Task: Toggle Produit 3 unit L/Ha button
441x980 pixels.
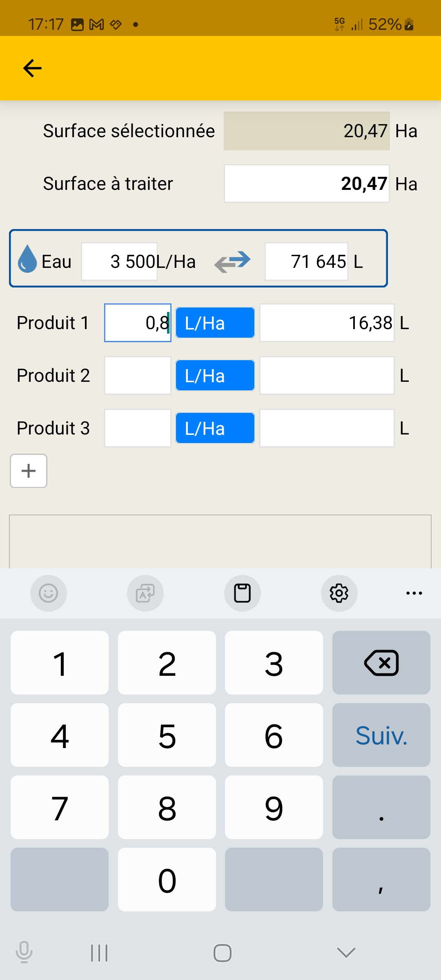Action: coord(215,428)
